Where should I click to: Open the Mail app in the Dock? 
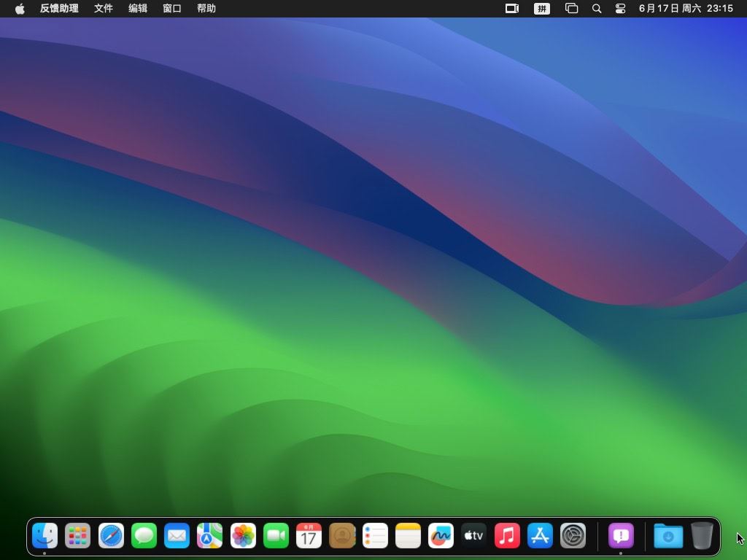pyautogui.click(x=177, y=536)
